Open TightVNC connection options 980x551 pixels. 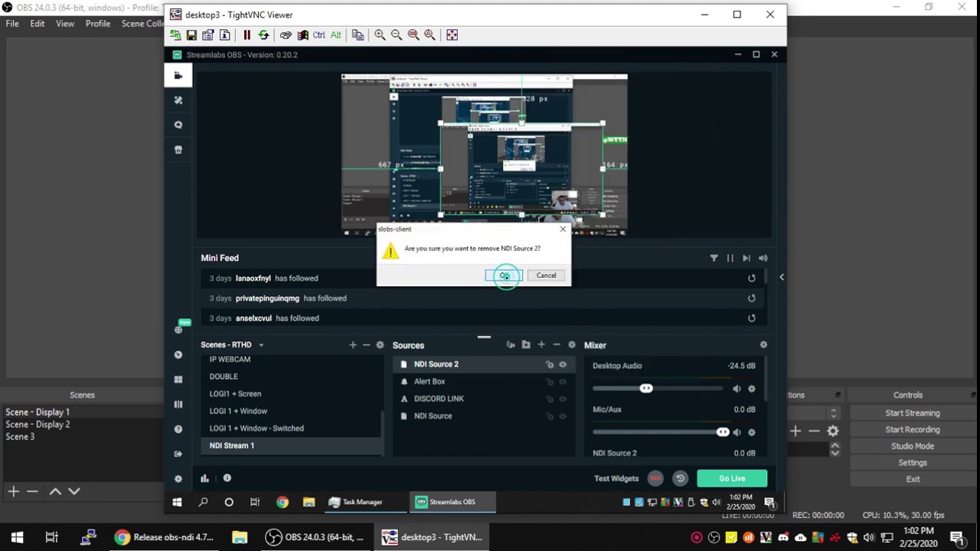point(208,34)
